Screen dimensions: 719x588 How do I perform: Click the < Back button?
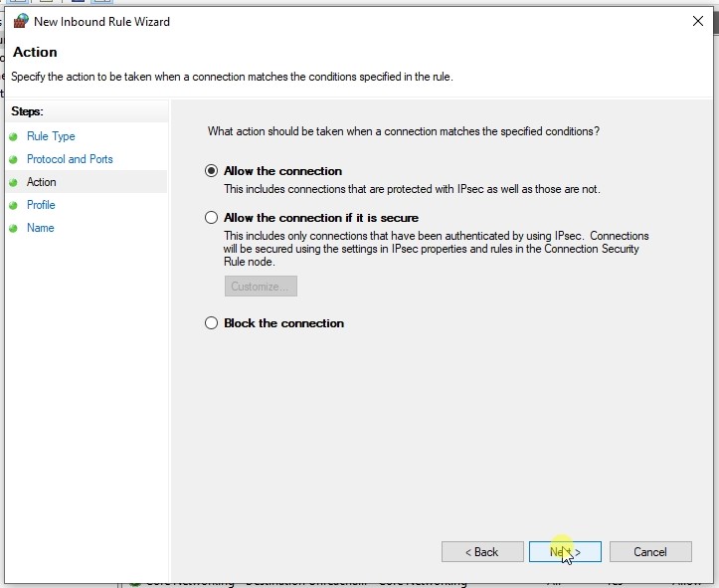tap(482, 552)
